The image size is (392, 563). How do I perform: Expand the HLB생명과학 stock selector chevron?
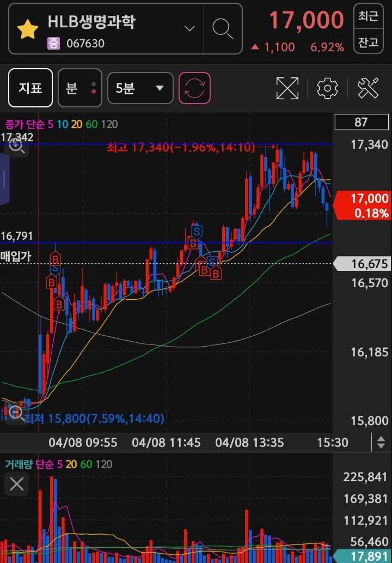click(x=189, y=28)
